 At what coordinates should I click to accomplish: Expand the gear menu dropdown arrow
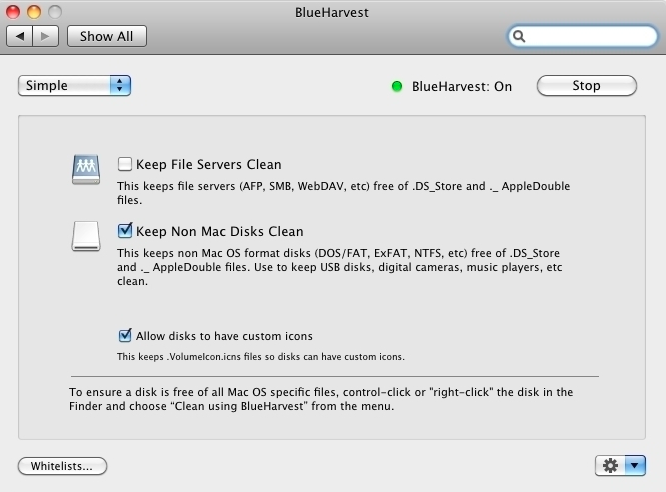point(635,466)
